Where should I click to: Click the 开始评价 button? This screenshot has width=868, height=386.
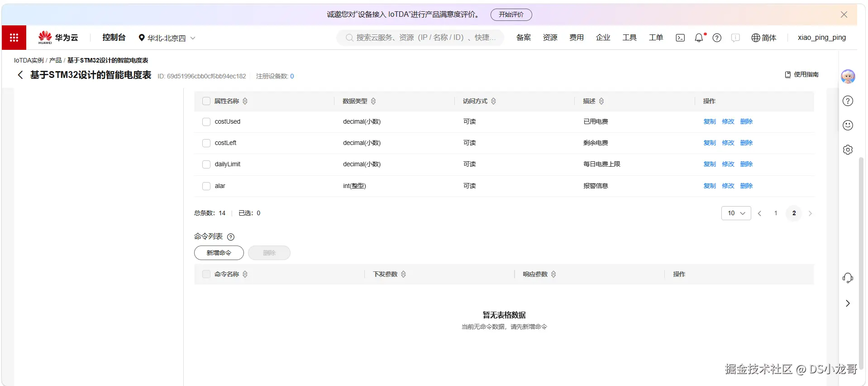point(511,14)
